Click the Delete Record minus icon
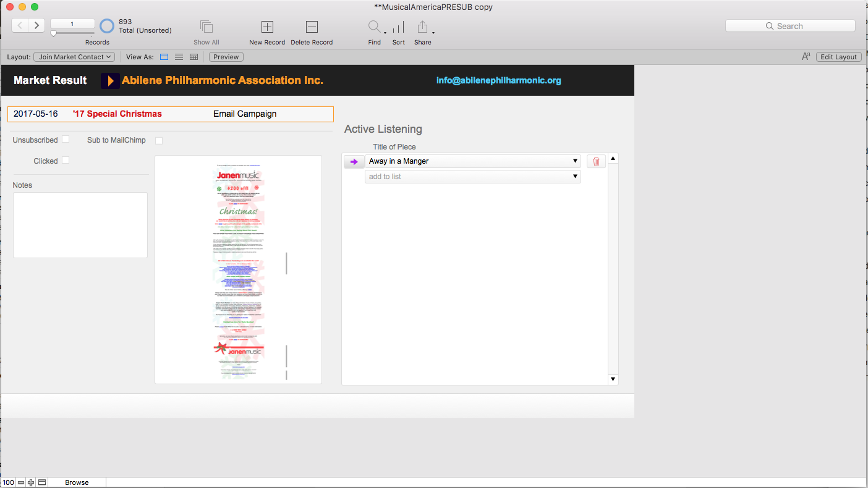 312,27
